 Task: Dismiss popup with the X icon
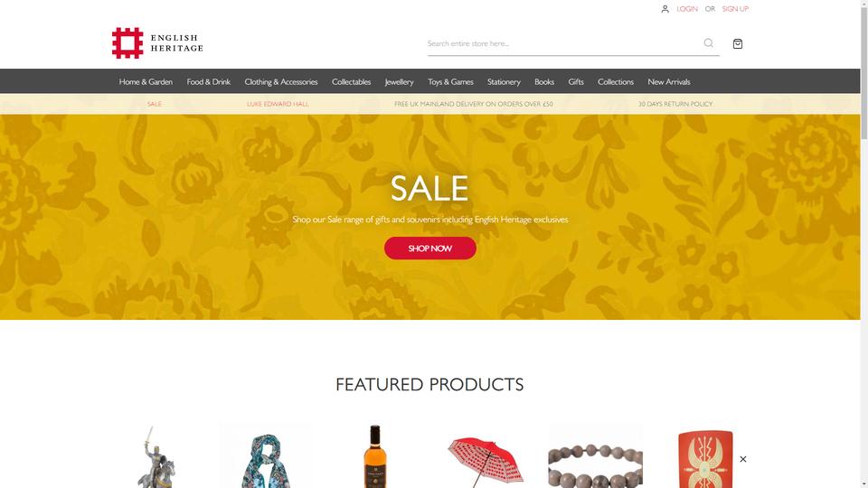click(743, 459)
